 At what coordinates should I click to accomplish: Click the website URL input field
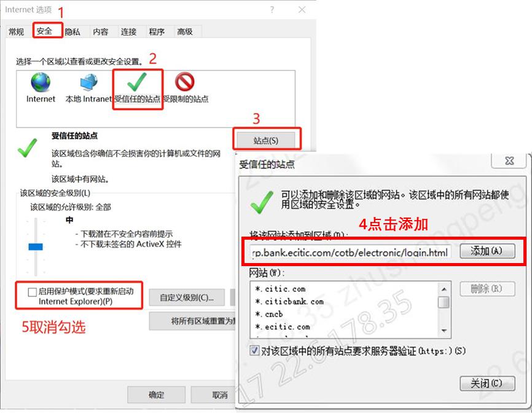(351, 252)
